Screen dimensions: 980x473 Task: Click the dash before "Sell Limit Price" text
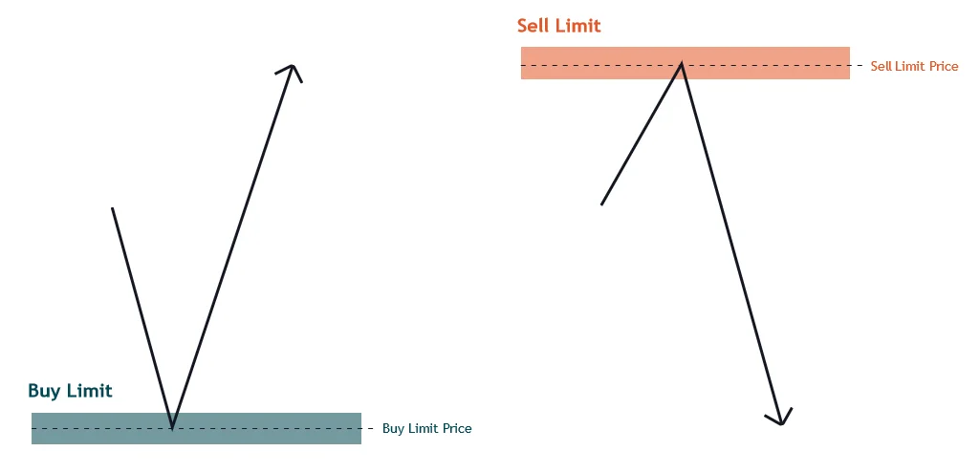click(860, 65)
